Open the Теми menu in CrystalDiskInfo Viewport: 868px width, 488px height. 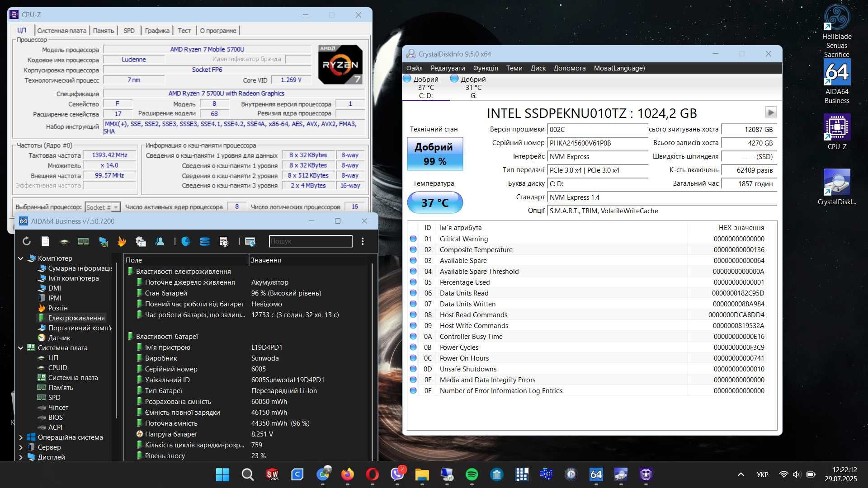click(x=514, y=68)
